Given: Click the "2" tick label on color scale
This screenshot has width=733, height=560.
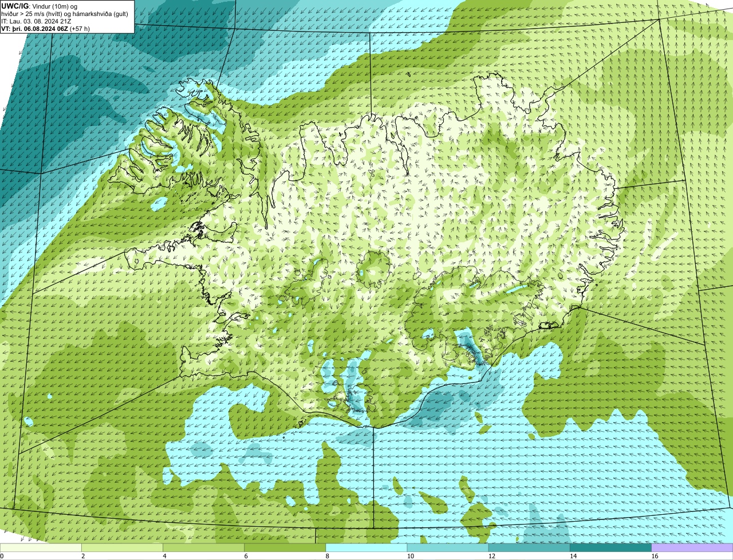Looking at the screenshot, I should [x=83, y=556].
